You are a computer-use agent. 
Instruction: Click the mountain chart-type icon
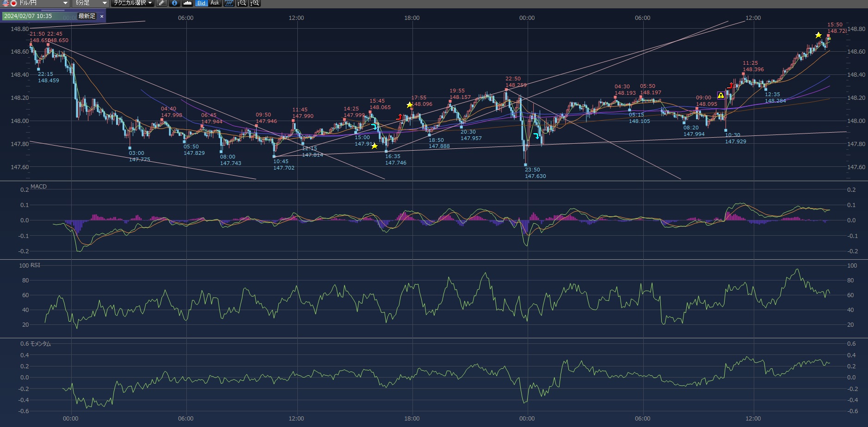[187, 3]
